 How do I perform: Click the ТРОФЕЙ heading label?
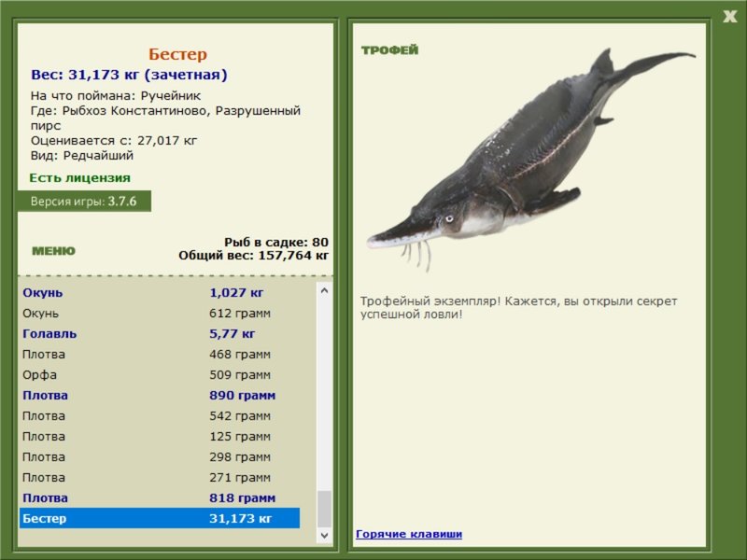pos(389,50)
